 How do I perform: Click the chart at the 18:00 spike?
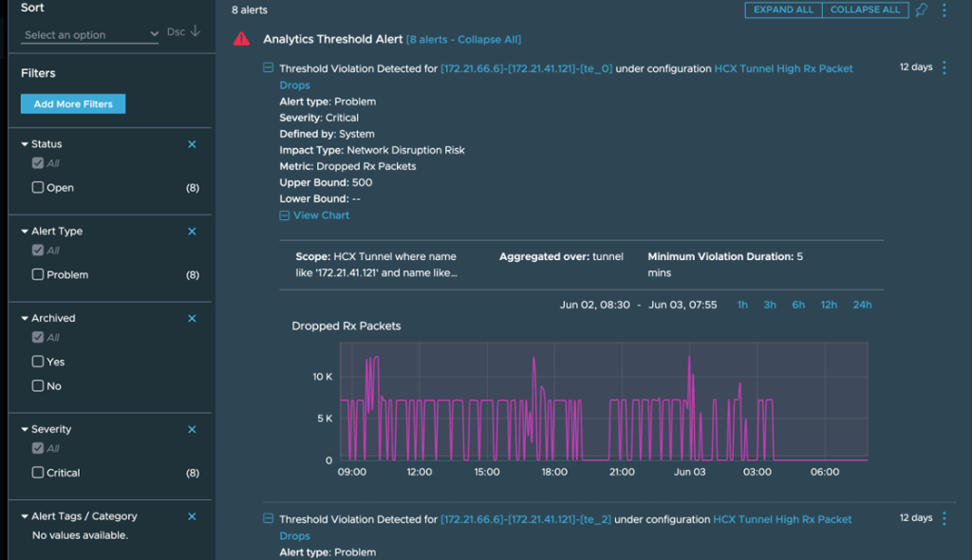(534, 361)
